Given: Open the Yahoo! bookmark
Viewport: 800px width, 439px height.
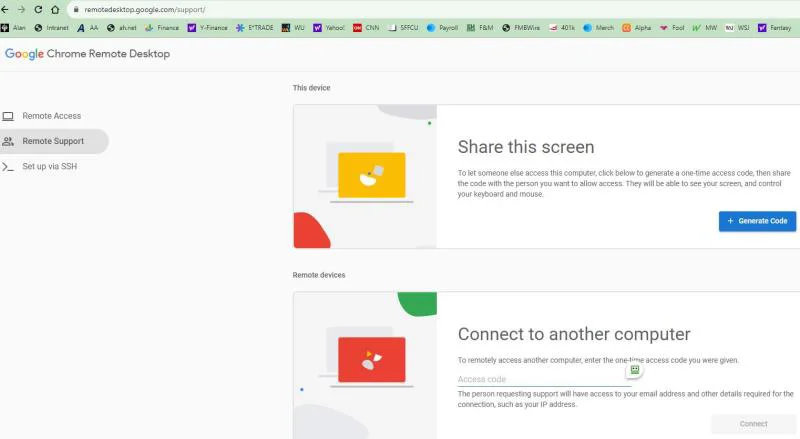Looking at the screenshot, I should (329, 28).
